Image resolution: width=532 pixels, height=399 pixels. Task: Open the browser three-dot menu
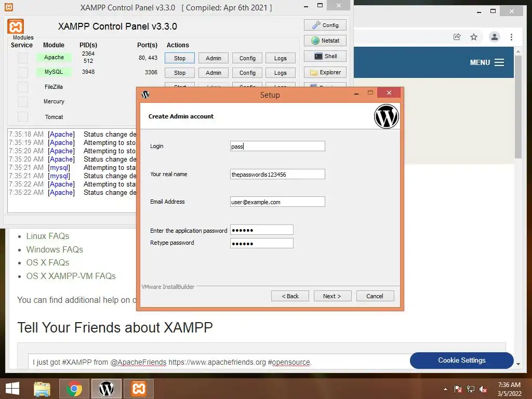point(511,37)
